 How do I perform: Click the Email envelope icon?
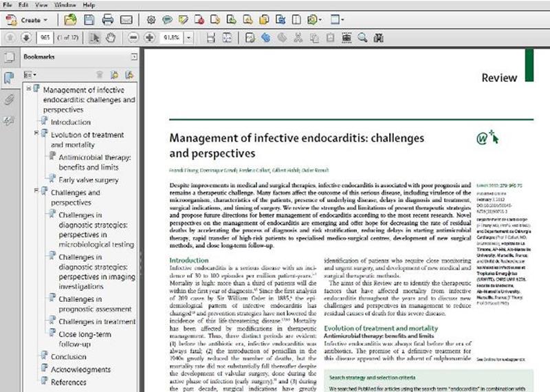pyautogui.click(x=125, y=20)
